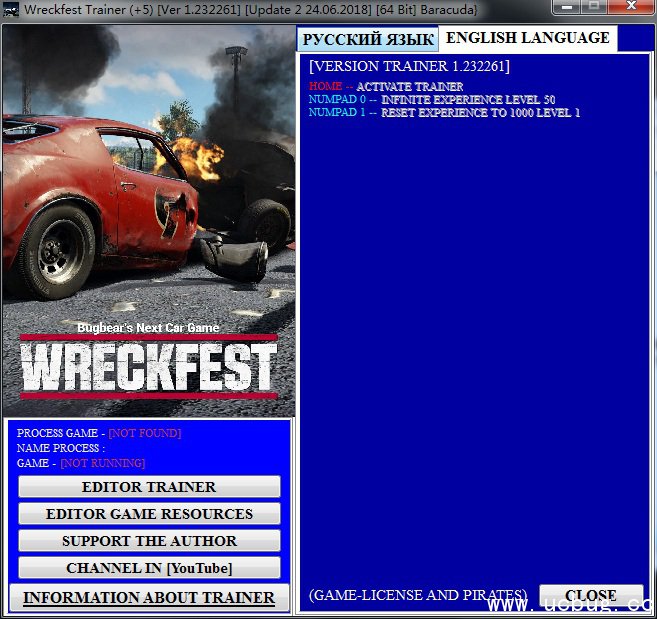The width and height of the screenshot is (657, 619).
Task: Minimize the Wreckfest Trainer window
Action: tap(570, 9)
